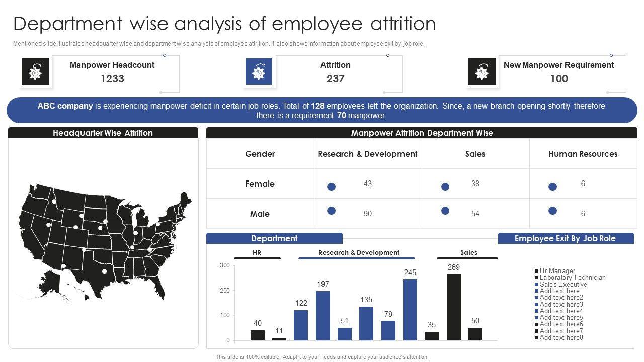The width and height of the screenshot is (644, 362).
Task: Click the 'Sales' table column header
Action: pos(475,154)
